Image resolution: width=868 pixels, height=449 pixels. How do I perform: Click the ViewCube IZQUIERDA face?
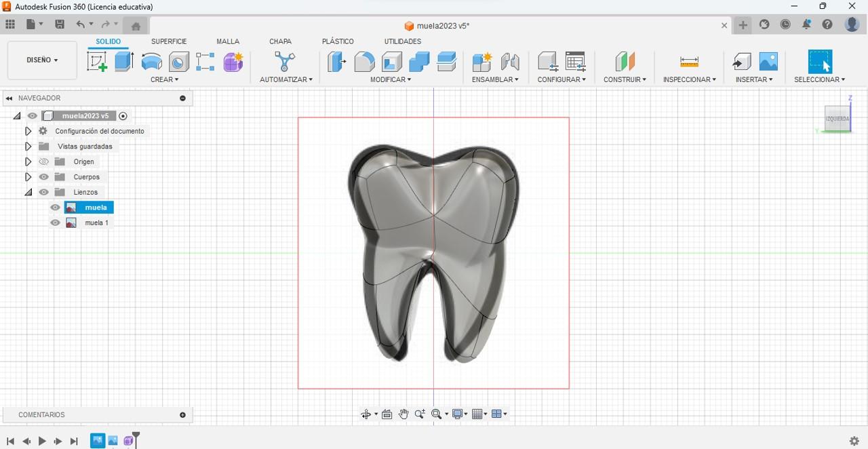click(837, 119)
